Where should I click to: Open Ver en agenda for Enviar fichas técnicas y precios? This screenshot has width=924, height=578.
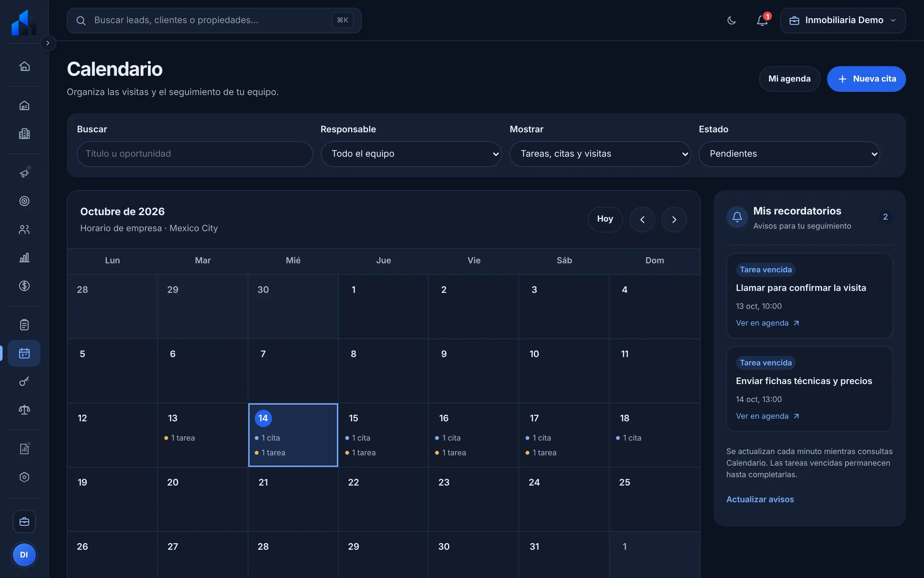click(x=767, y=416)
